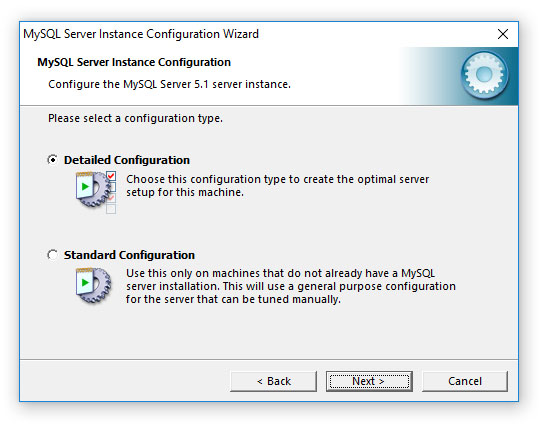Go to previous step with Back button
Screen dimensions: 541x425
point(273,381)
